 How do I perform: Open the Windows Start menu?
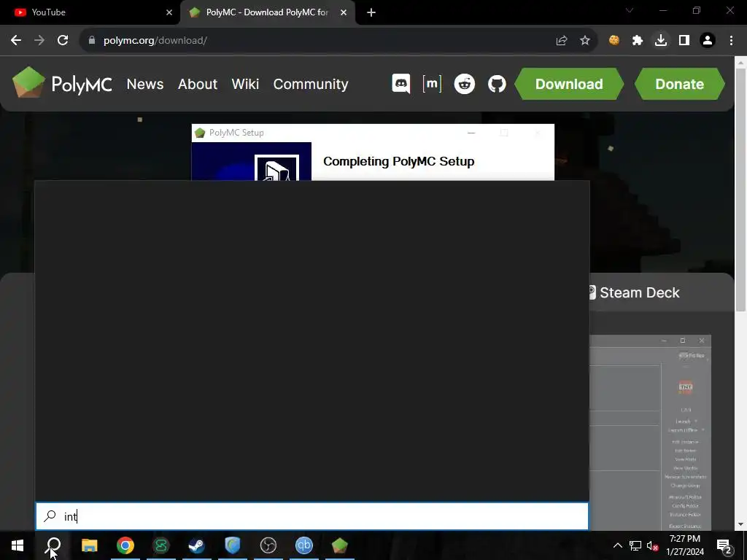pos(18,545)
